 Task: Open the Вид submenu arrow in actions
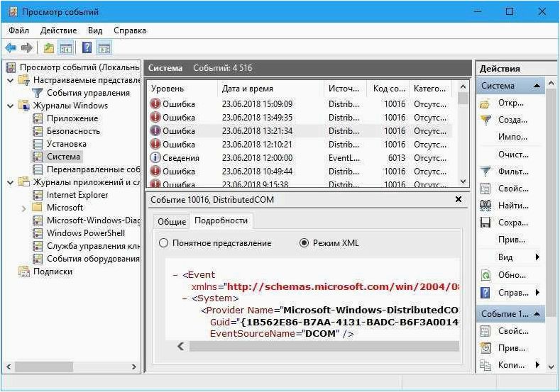tap(537, 257)
